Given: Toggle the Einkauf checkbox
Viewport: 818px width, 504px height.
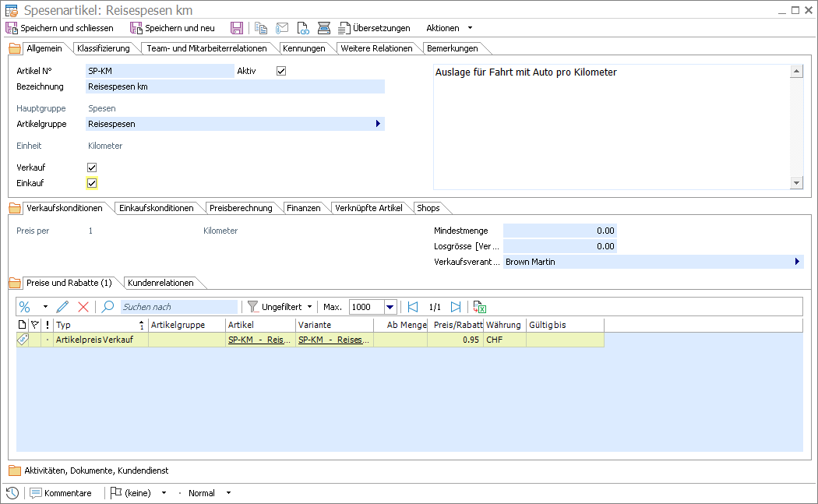Looking at the screenshot, I should point(92,183).
